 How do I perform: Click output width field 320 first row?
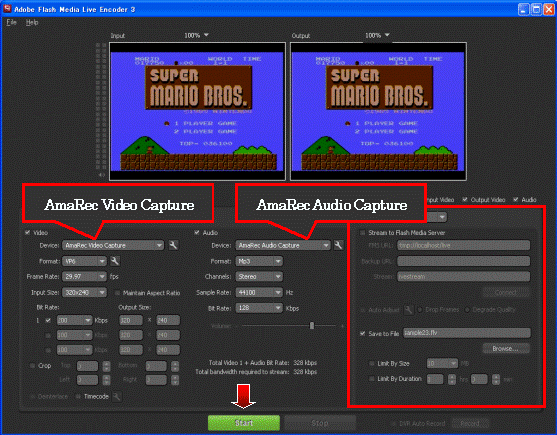(x=131, y=320)
